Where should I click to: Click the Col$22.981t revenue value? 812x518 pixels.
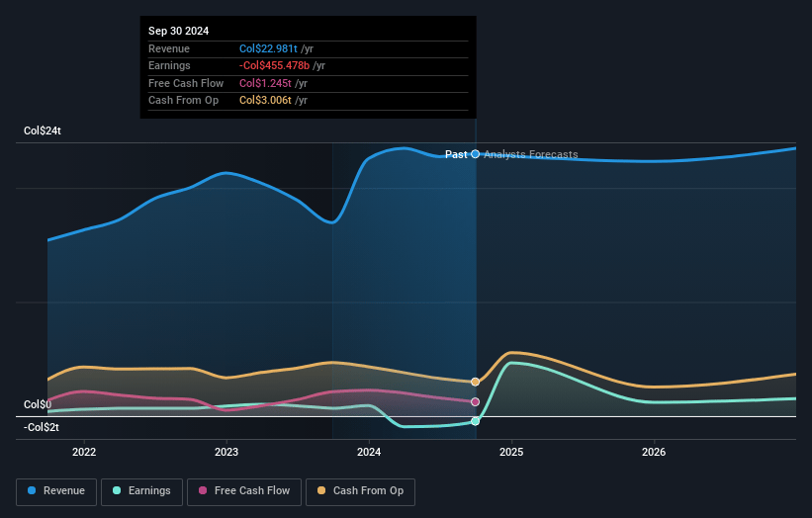point(268,48)
